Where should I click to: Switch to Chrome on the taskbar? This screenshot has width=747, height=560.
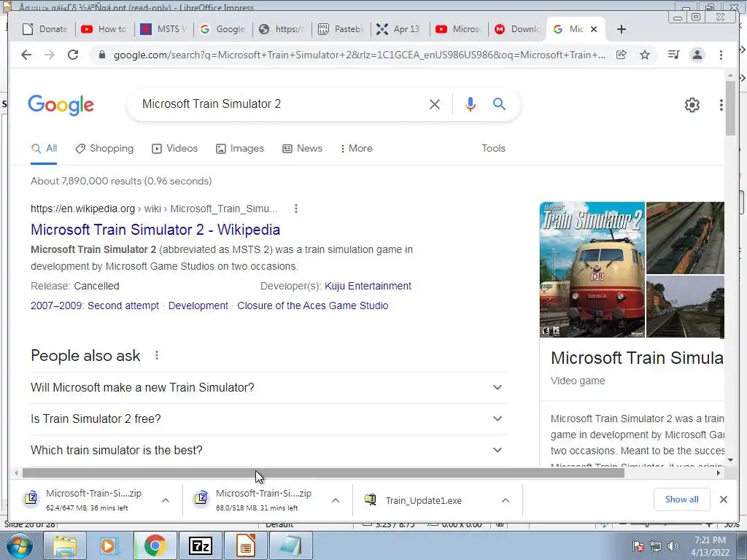[155, 545]
